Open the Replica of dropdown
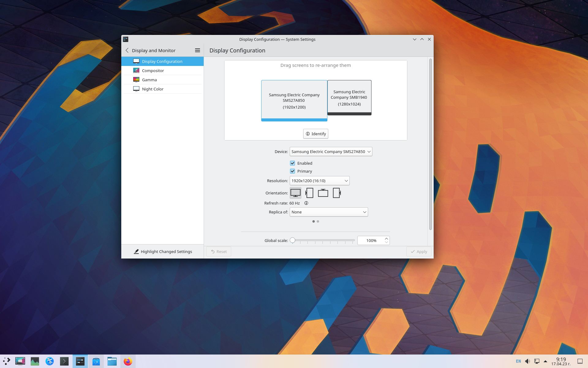 329,212
